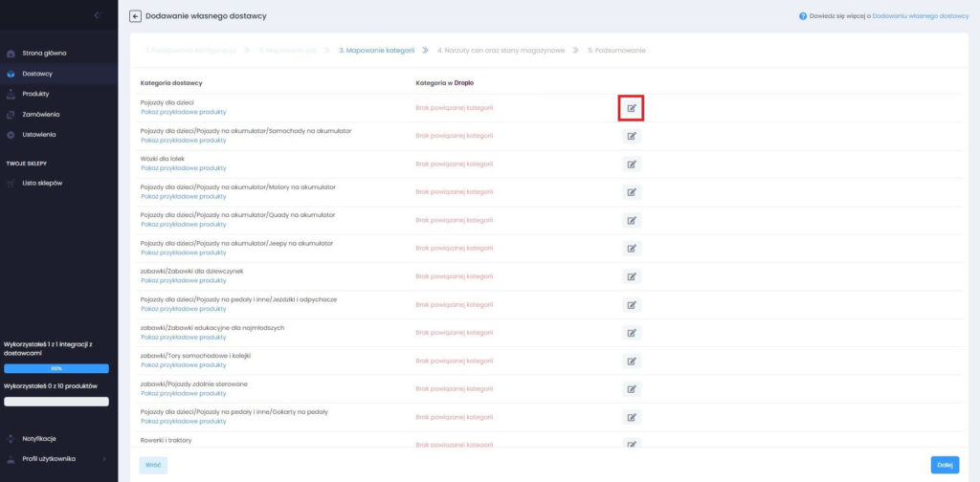
Task: Click the Wózki dla lalek category name
Action: [x=163, y=159]
